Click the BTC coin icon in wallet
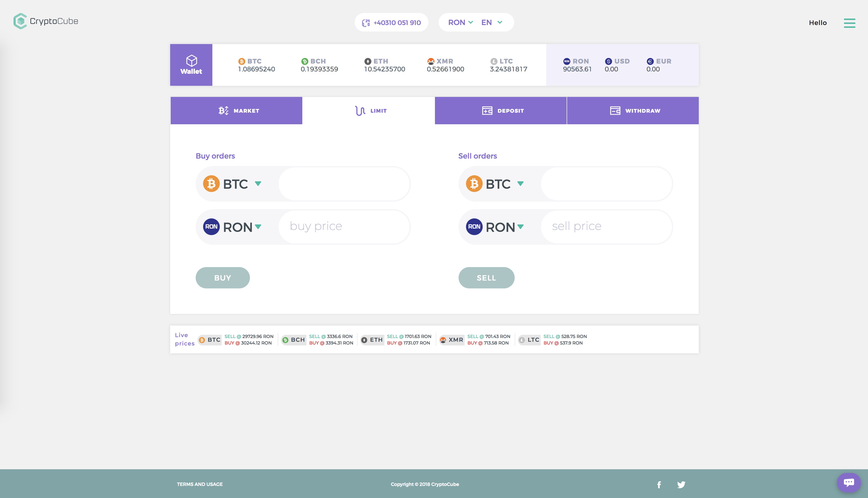868x498 pixels. click(x=242, y=61)
